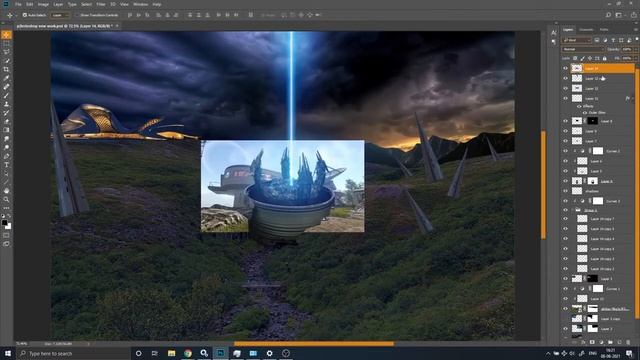This screenshot has width=640, height=360.
Task: Toggle the Auto-Select checkbox
Action: pos(24,15)
